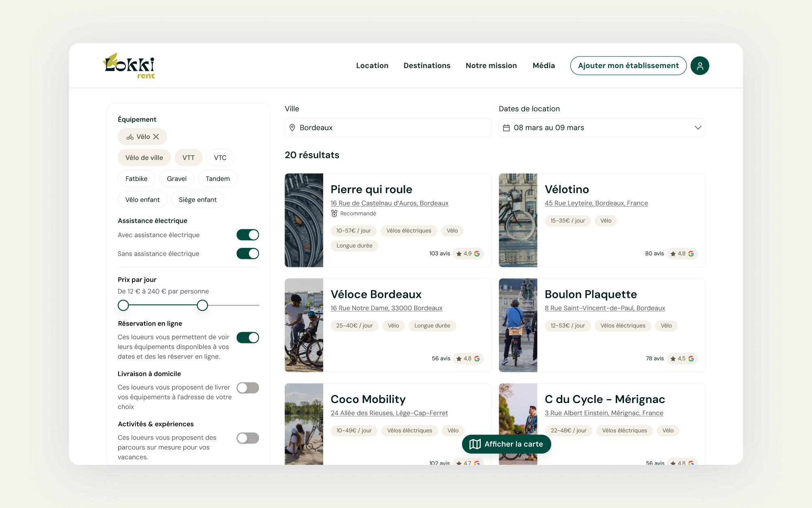Click Coco Mobility lakeside photo thumbnail
Image resolution: width=812 pixels, height=508 pixels.
coord(304,424)
